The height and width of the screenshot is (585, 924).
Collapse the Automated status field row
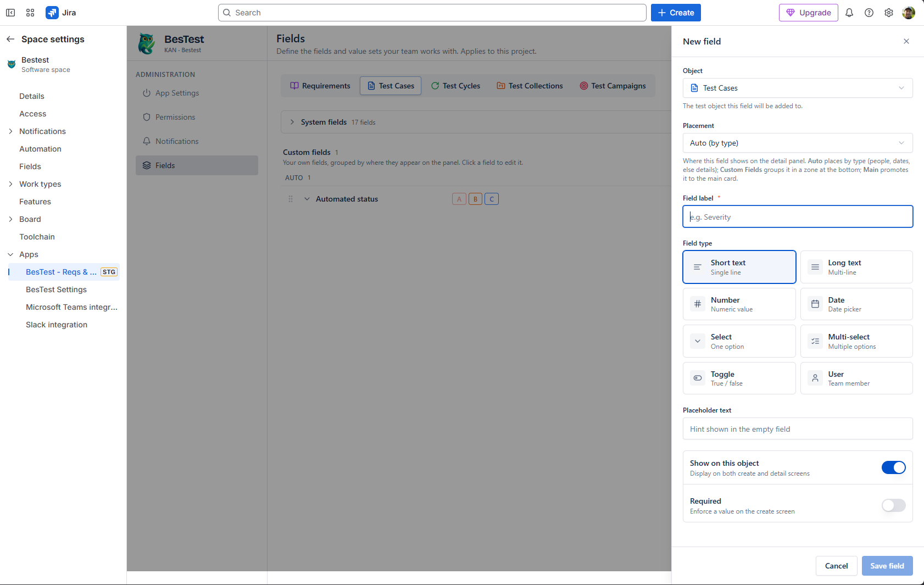pyautogui.click(x=307, y=199)
